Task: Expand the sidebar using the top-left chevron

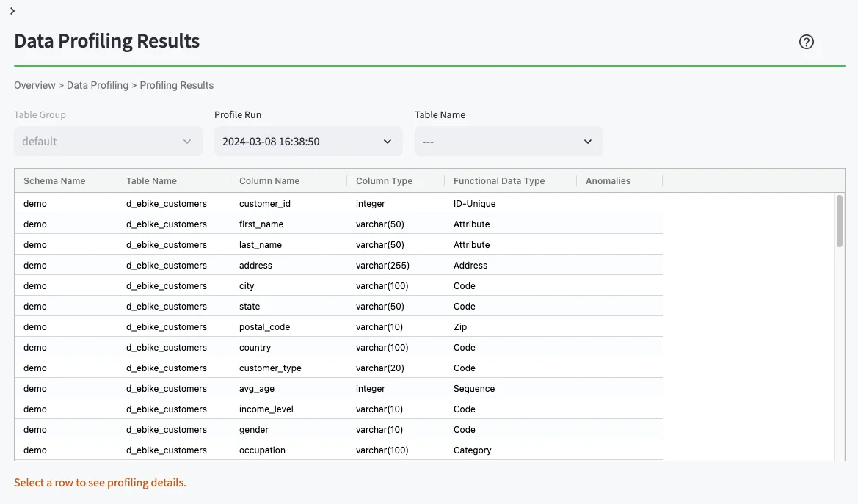Action: (x=12, y=11)
